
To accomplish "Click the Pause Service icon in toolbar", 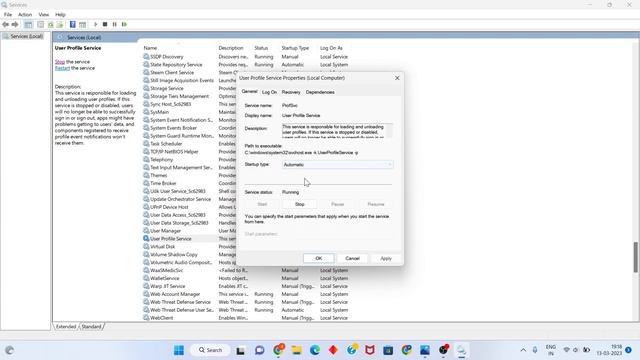I will coord(115,24).
